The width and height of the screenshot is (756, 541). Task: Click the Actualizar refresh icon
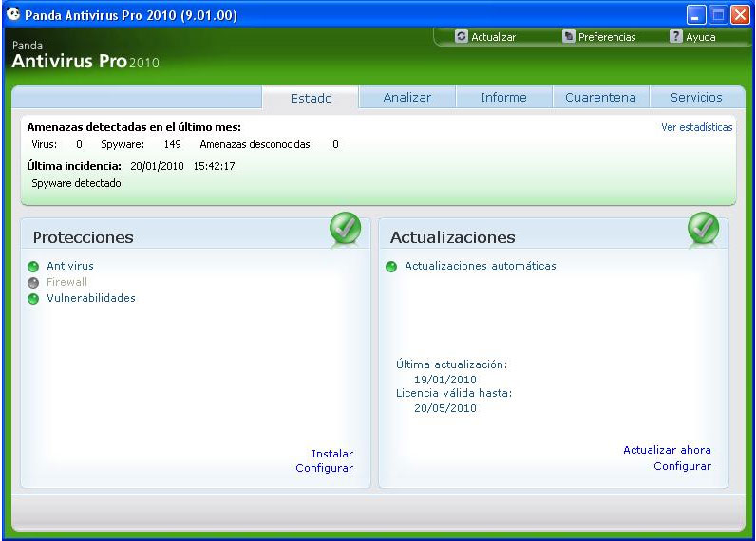click(462, 37)
